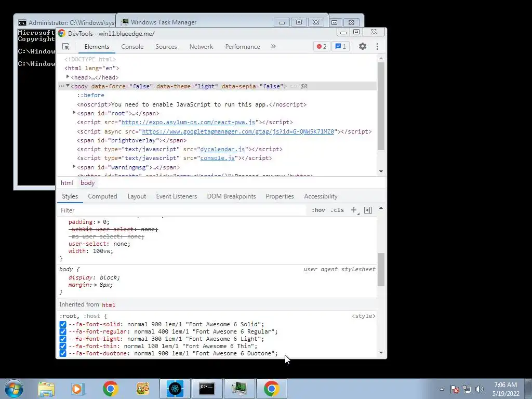Open the Performance tab
This screenshot has height=399, width=532.
click(x=243, y=46)
